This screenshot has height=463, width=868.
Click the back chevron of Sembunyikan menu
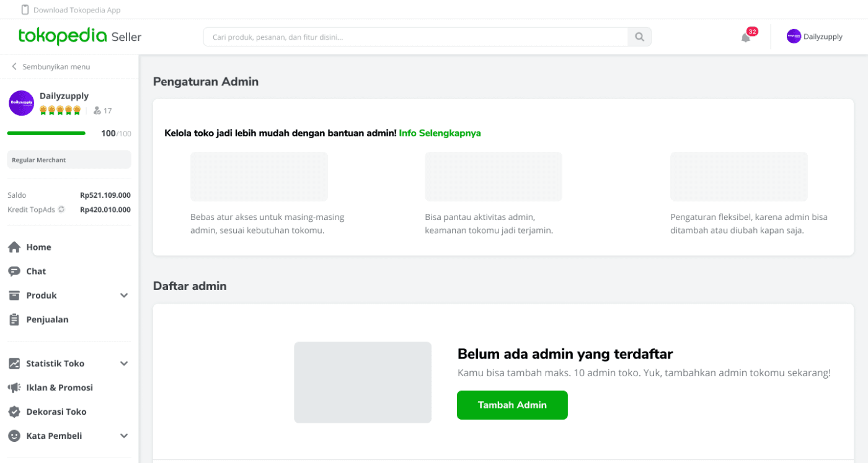(x=14, y=67)
